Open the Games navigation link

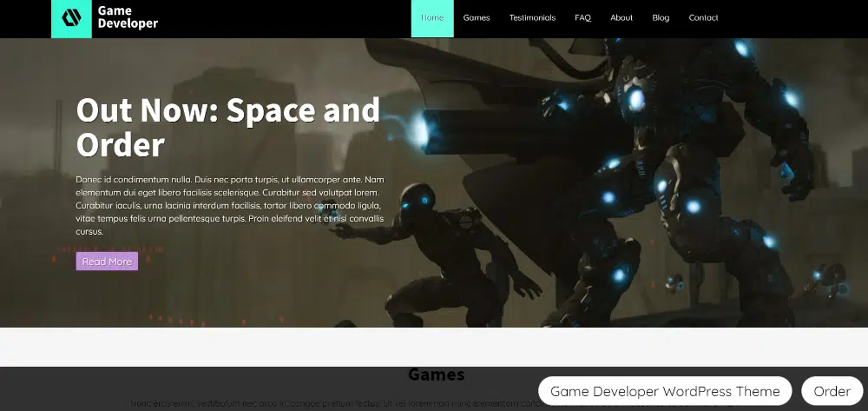pyautogui.click(x=477, y=18)
